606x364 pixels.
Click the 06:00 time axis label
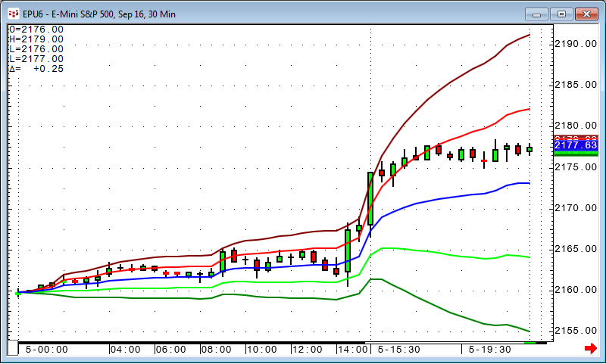click(171, 350)
